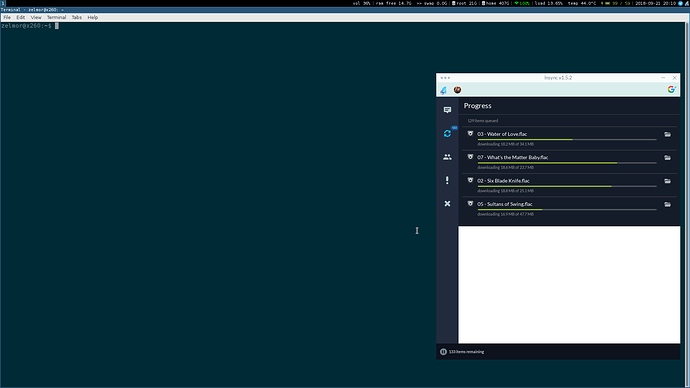Click progress bar of 03 - Water of Love.flac
Viewport: 690px width, 388px height.
[567, 139]
